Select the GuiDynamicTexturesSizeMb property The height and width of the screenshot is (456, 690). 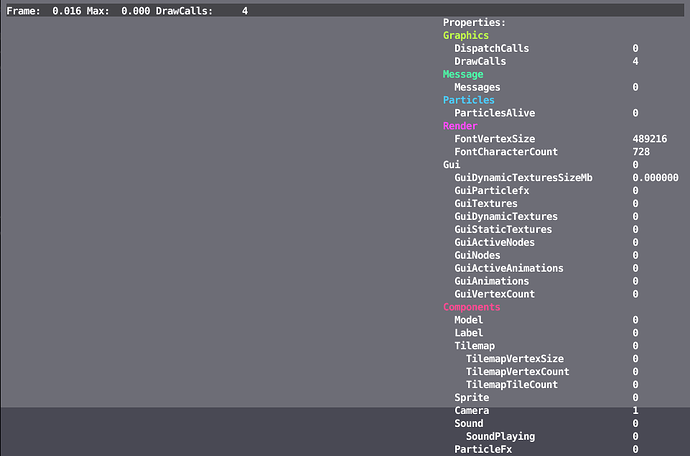523,177
